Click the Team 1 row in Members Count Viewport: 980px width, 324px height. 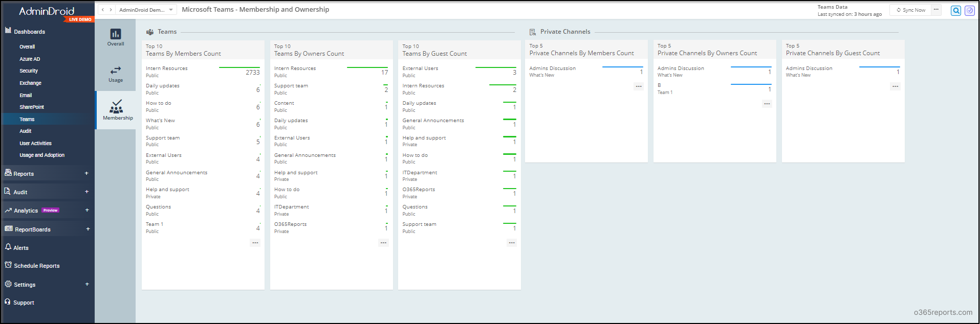(203, 227)
